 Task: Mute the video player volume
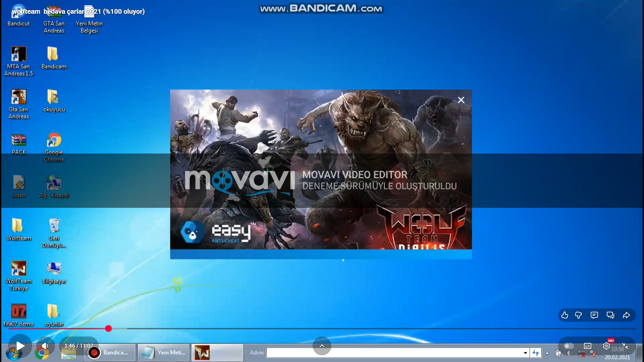(45, 346)
